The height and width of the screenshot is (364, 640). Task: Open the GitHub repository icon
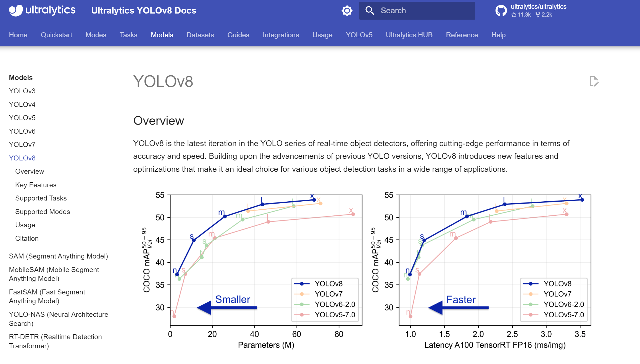(x=501, y=11)
